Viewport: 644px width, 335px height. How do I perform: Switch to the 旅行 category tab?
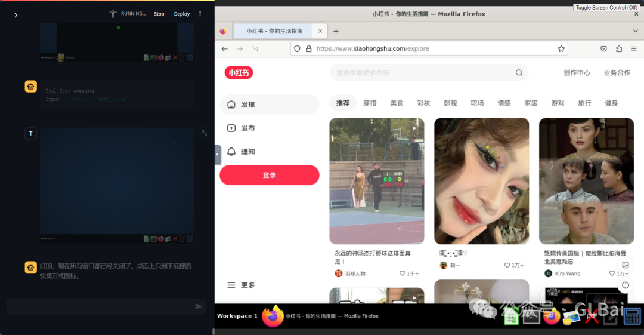pos(584,103)
